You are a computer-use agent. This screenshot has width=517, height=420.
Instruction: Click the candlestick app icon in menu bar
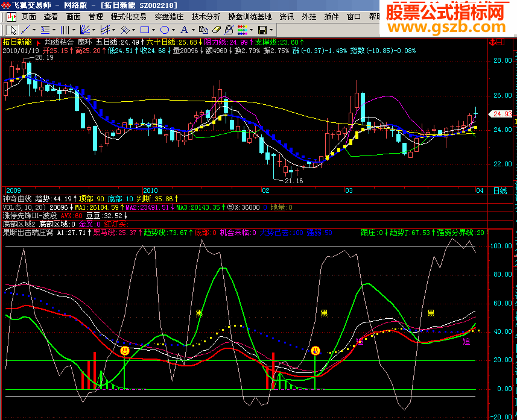pyautogui.click(x=11, y=17)
